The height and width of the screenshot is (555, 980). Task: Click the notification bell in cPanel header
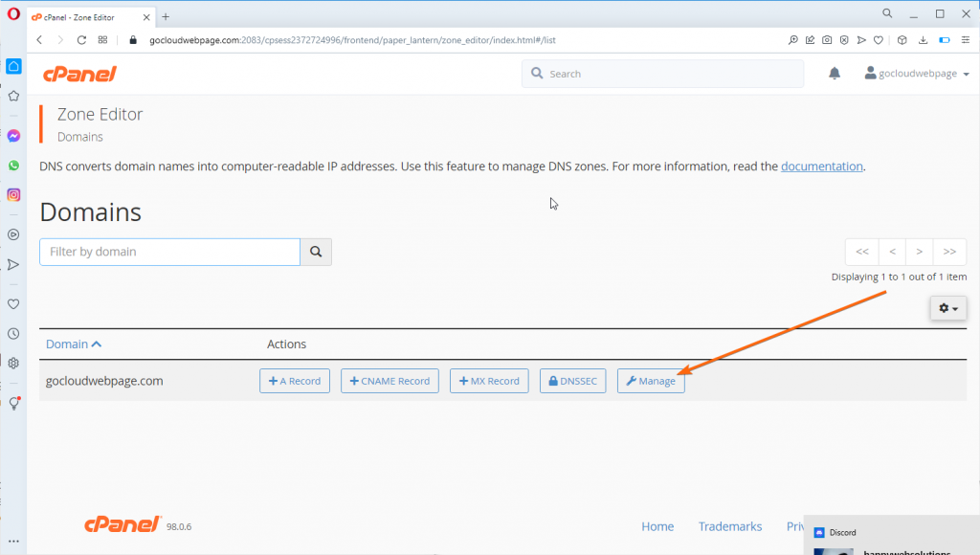pyautogui.click(x=834, y=73)
